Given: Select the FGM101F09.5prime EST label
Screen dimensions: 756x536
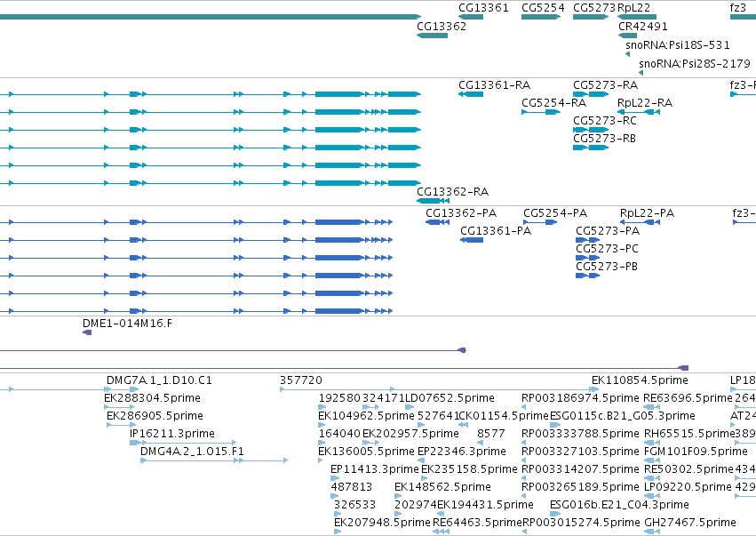Looking at the screenshot, I should click(696, 452).
